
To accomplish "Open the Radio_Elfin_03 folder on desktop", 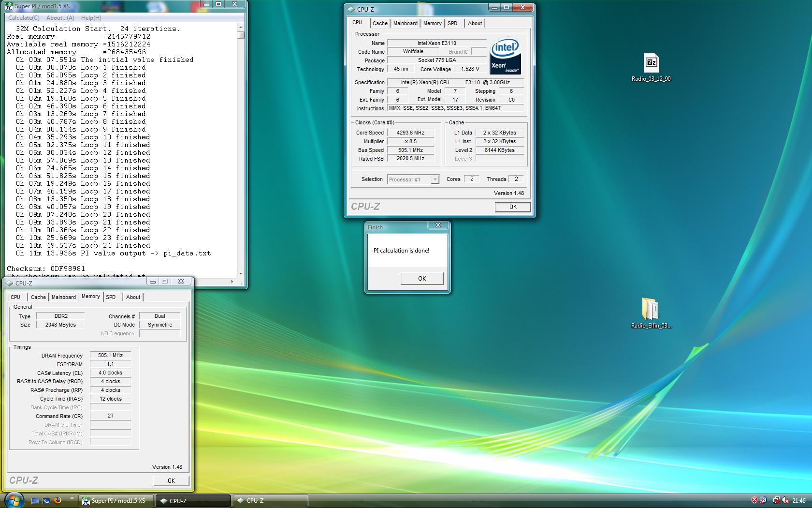I will click(651, 313).
